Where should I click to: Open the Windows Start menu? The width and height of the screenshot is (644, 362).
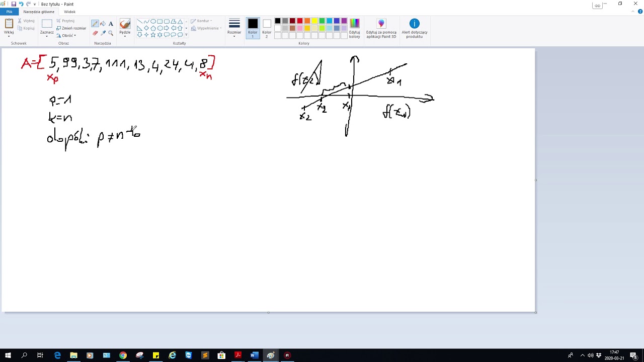coord(8,355)
